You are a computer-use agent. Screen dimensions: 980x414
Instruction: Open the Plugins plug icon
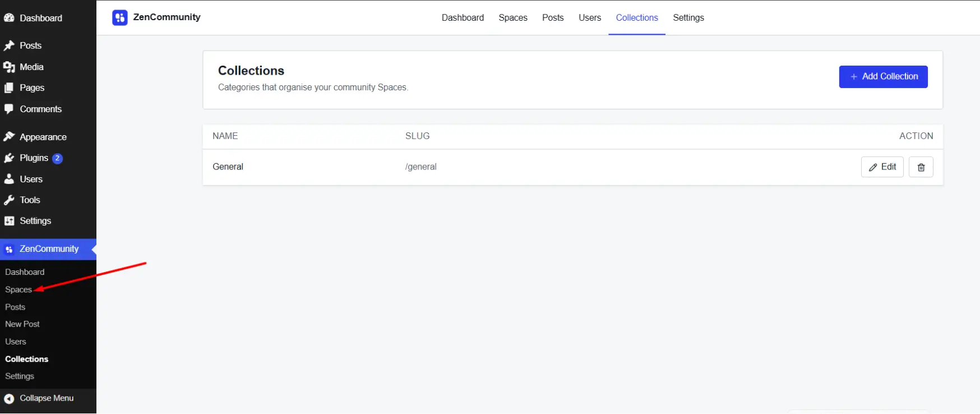[9, 158]
